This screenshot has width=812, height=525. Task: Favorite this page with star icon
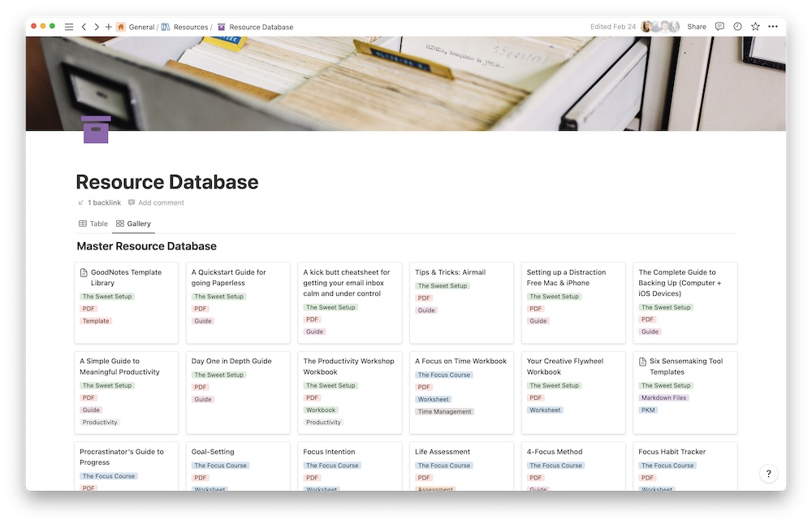coord(755,27)
